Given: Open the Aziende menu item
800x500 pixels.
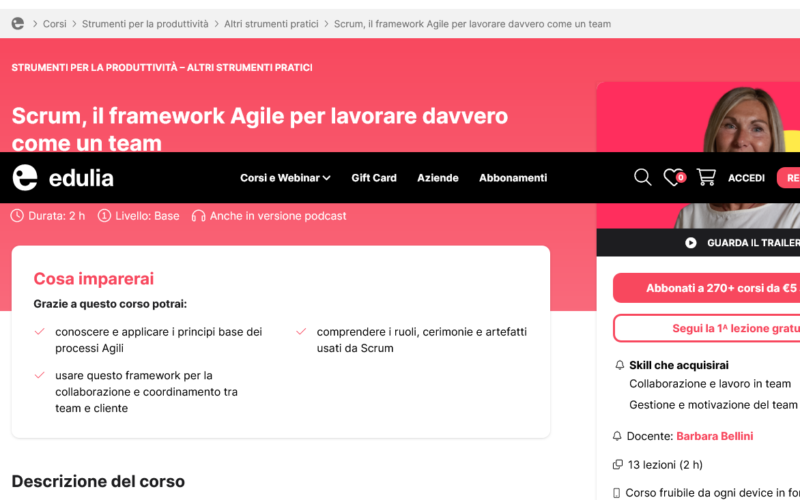Looking at the screenshot, I should point(438,178).
